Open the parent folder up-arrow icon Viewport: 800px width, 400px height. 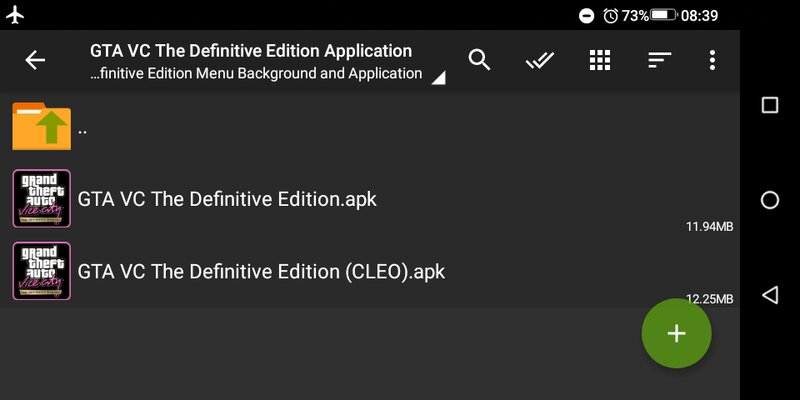pos(42,126)
